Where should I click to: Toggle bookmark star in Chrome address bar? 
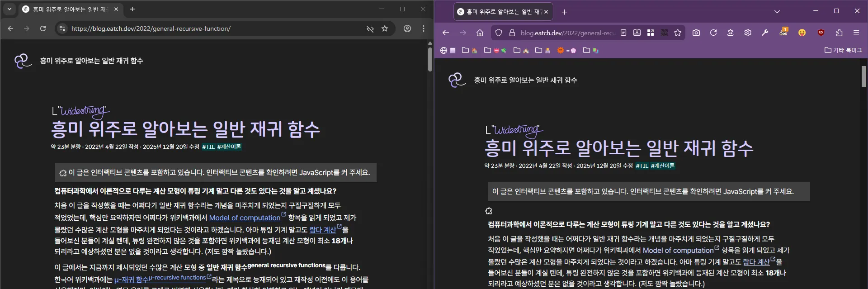click(385, 28)
